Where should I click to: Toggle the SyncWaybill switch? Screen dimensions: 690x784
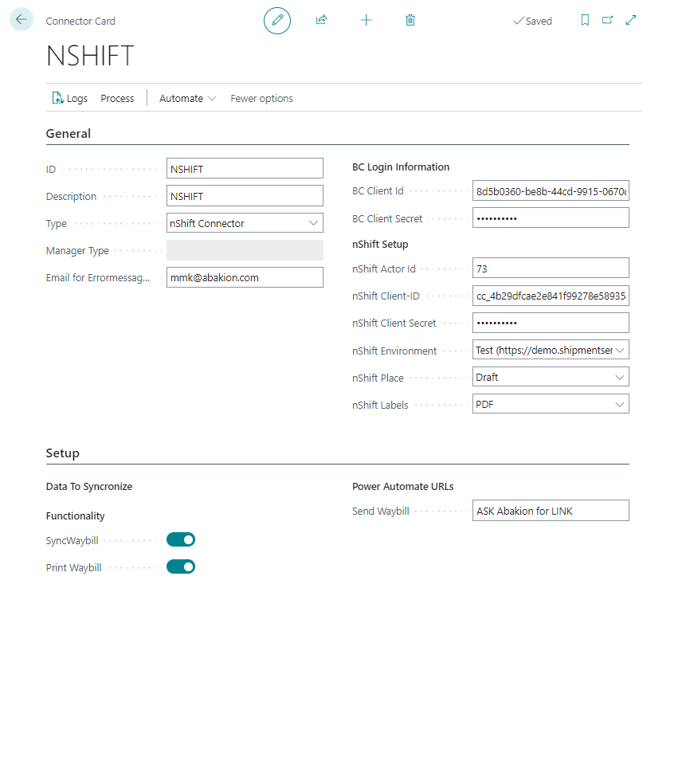[x=181, y=540]
